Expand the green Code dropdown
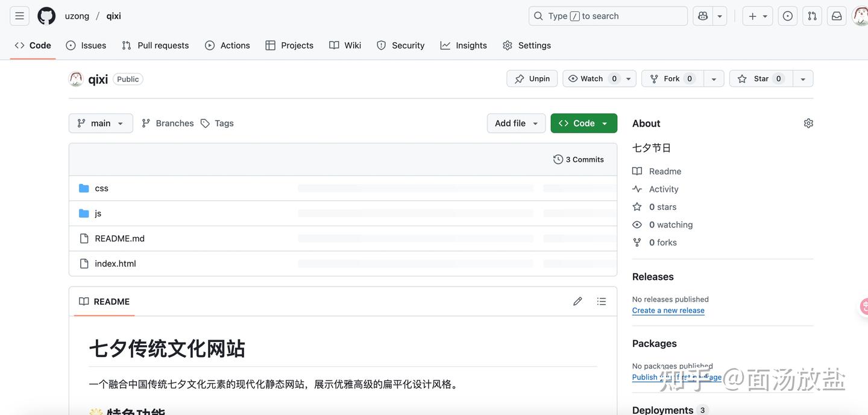The image size is (868, 415). tap(605, 122)
